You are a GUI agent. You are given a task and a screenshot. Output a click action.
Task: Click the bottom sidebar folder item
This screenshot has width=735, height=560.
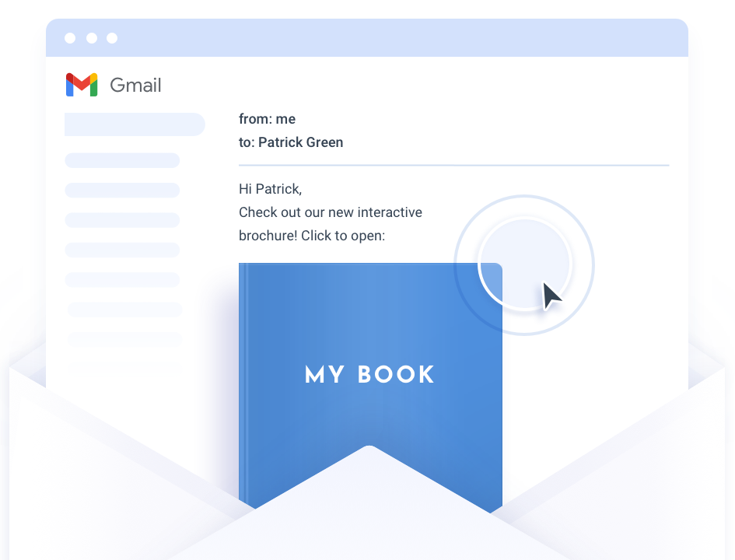coord(124,338)
